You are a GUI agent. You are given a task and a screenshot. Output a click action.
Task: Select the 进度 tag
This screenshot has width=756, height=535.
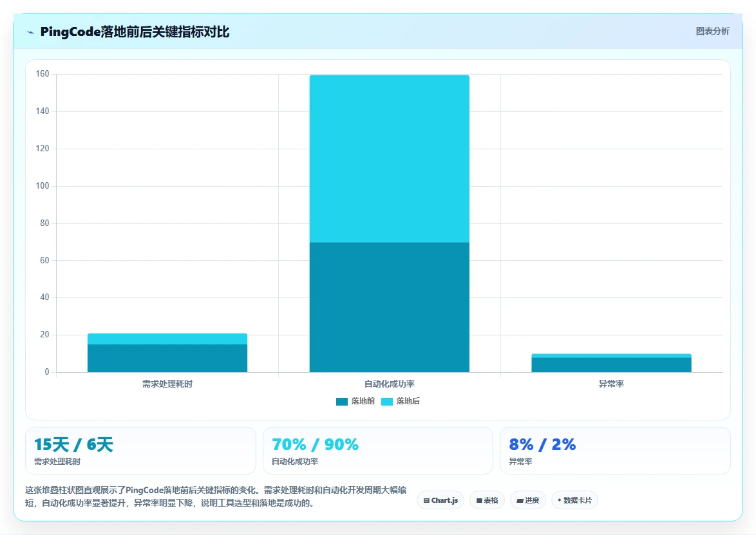[527, 500]
